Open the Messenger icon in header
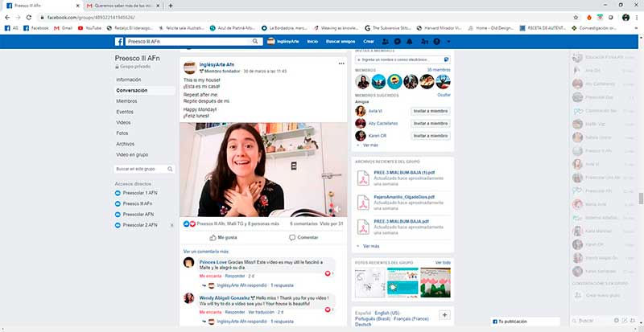The height and width of the screenshot is (332, 644). point(398,42)
